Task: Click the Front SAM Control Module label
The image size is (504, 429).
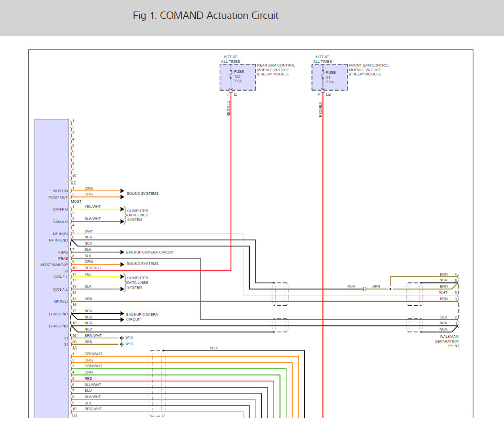Action: click(369, 70)
